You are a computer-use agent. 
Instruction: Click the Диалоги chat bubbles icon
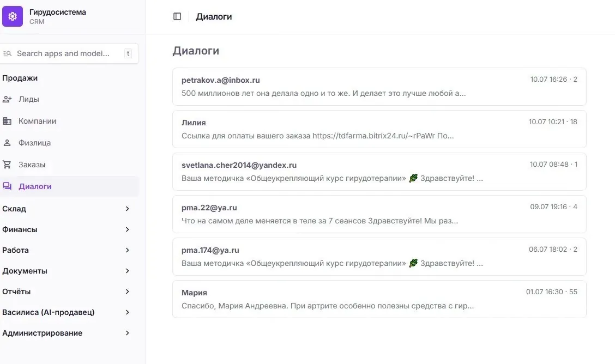pyautogui.click(x=7, y=186)
